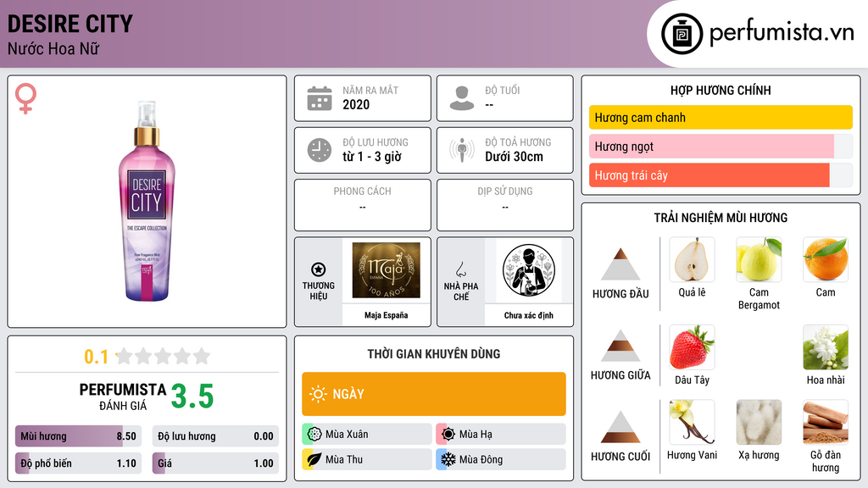Click the Hương cuối pyramid icon
868x488 pixels.
click(620, 427)
